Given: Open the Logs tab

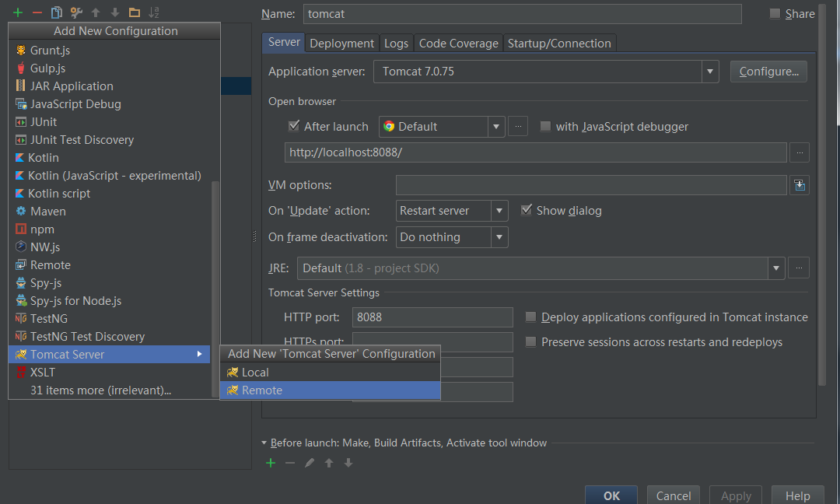Looking at the screenshot, I should (x=397, y=44).
